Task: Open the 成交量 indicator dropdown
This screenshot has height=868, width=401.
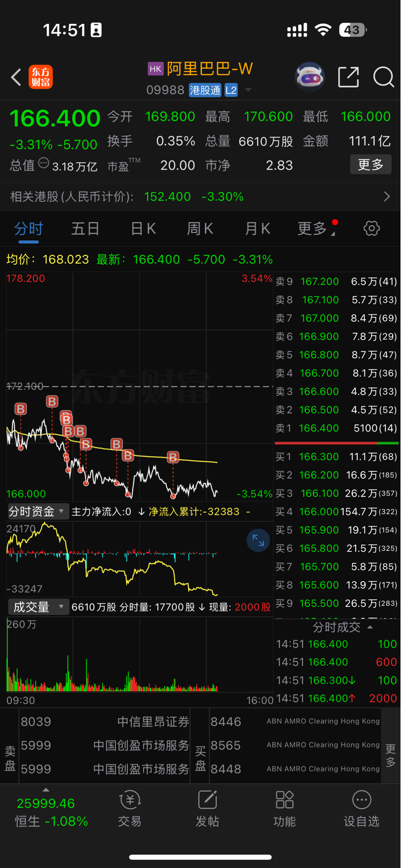Action: click(x=38, y=607)
